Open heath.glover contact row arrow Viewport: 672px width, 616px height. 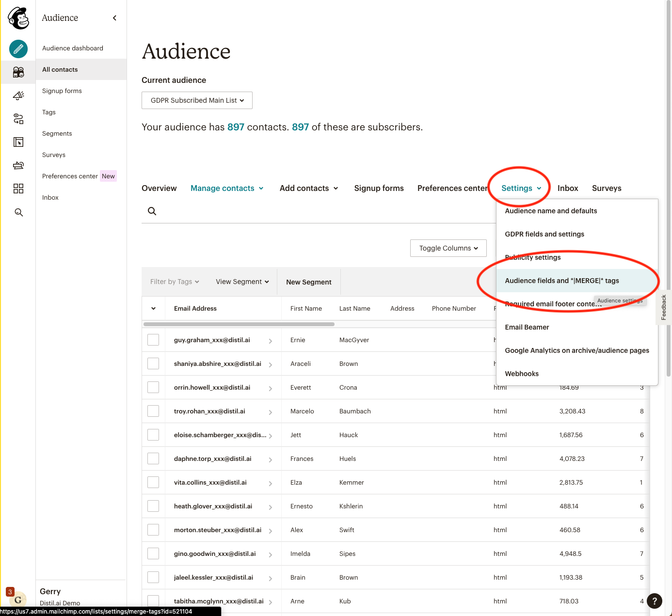[x=270, y=507]
